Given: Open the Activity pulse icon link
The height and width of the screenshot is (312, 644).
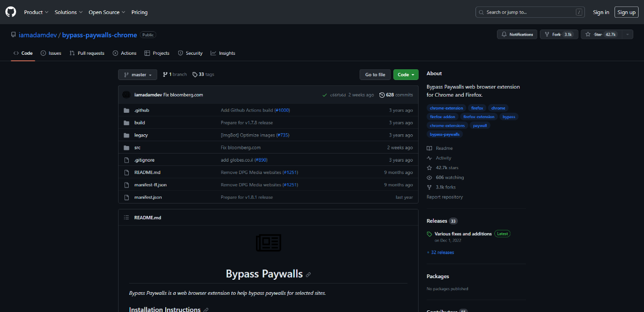Looking at the screenshot, I should coord(429,158).
